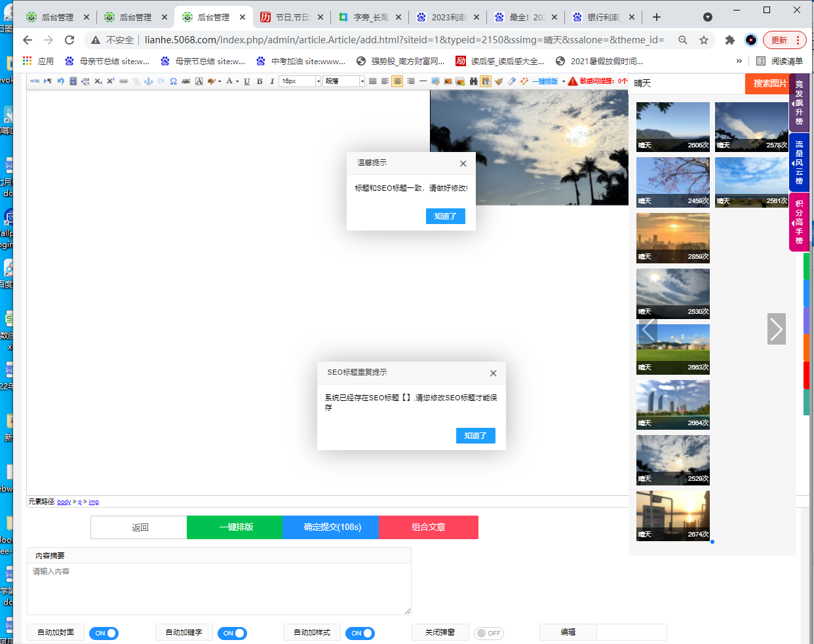Viewport: 814px width, 644px height.
Task: Click the undo icon in editor toolbar
Action: (x=60, y=81)
